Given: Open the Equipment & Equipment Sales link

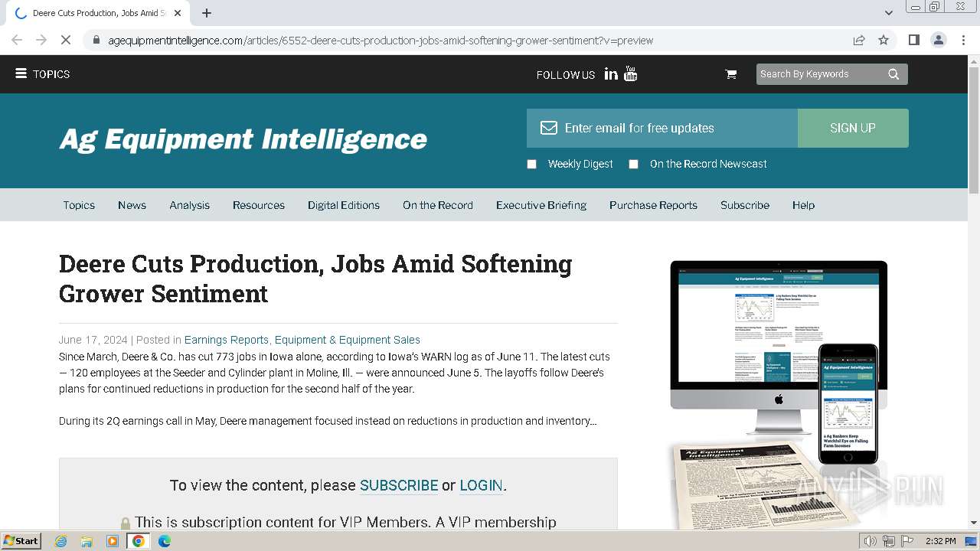Looking at the screenshot, I should [348, 340].
